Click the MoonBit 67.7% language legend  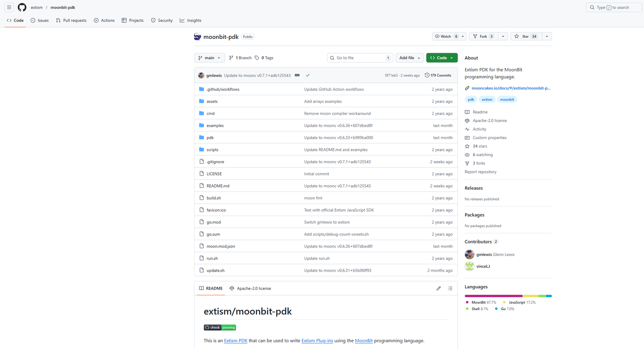[481, 302]
